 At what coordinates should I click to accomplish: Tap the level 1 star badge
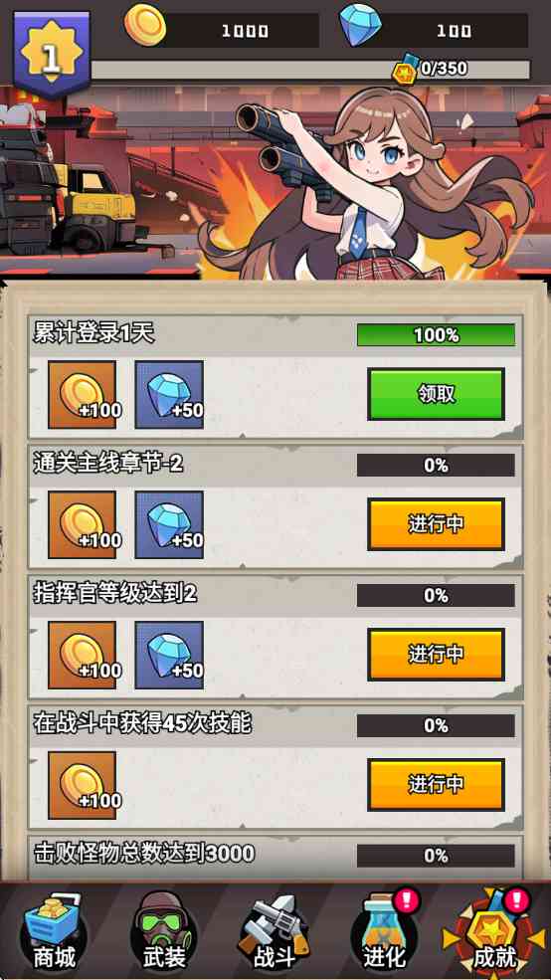tap(52, 55)
